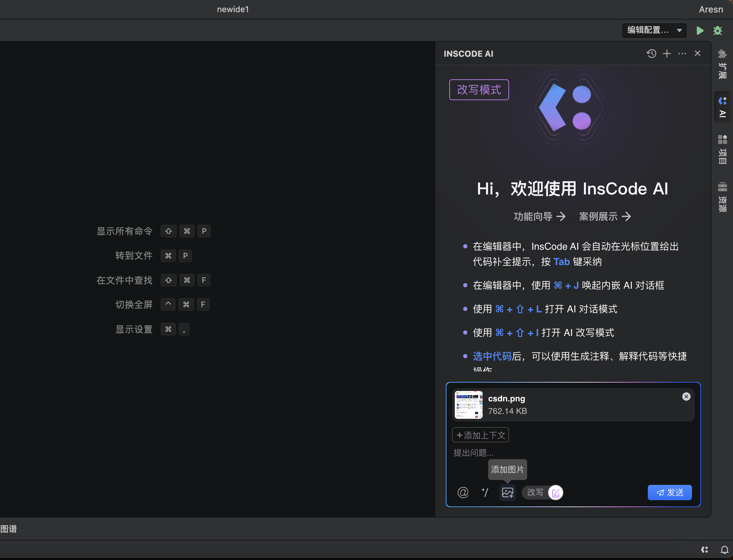Open the 功能向导 feature guide link
This screenshot has width=733, height=560.
point(539,216)
